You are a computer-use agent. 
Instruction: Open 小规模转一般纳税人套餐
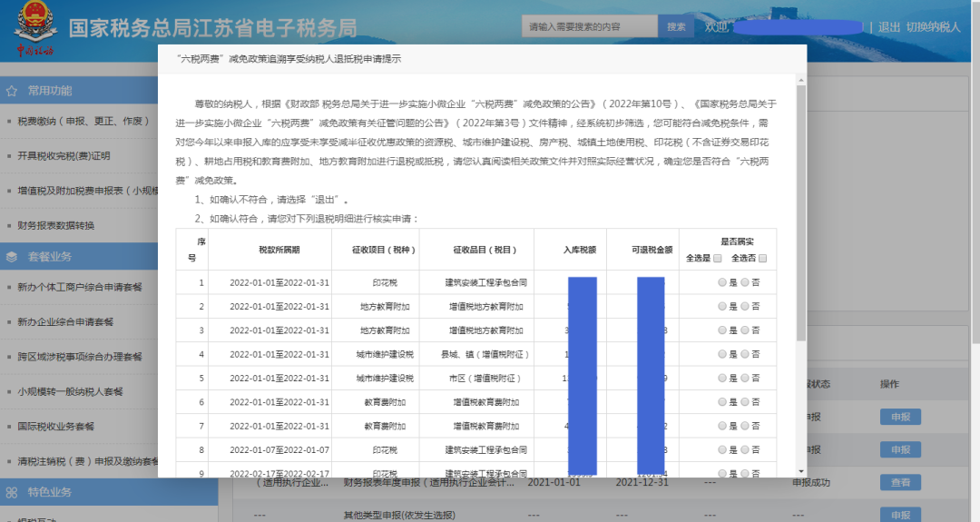pyautogui.click(x=70, y=392)
